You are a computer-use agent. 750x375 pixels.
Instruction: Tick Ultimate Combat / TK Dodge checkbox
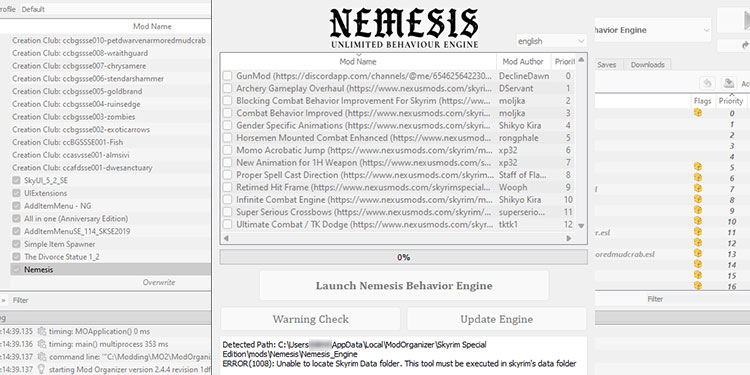pyautogui.click(x=227, y=224)
